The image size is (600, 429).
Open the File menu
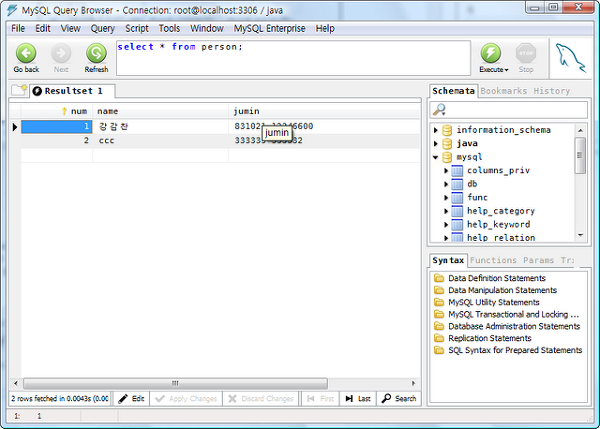pyautogui.click(x=18, y=29)
